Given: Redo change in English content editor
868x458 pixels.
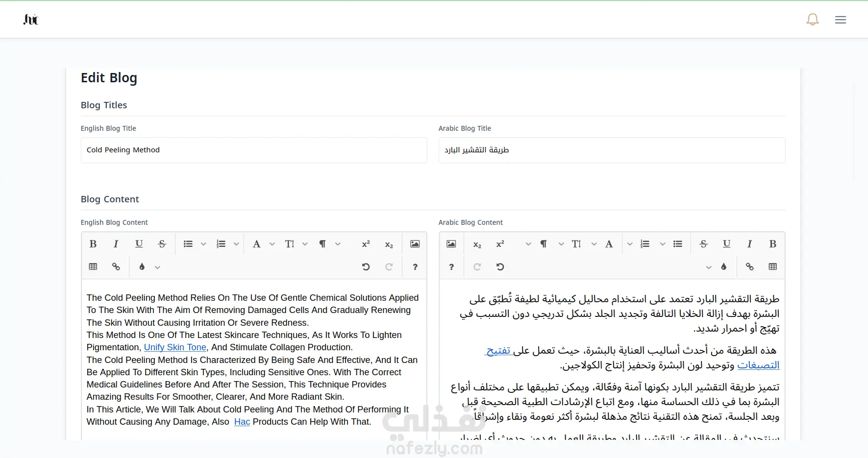Looking at the screenshot, I should [389, 267].
